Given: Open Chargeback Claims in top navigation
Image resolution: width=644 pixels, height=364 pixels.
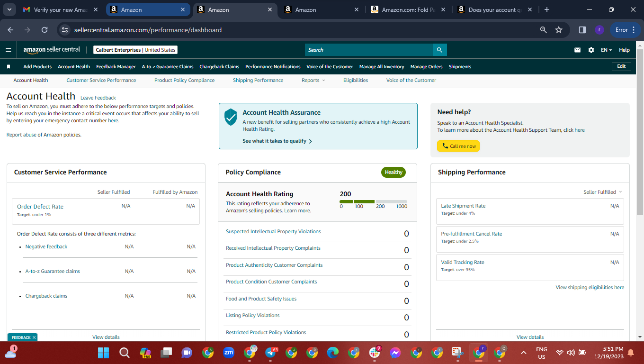Looking at the screenshot, I should [219, 67].
